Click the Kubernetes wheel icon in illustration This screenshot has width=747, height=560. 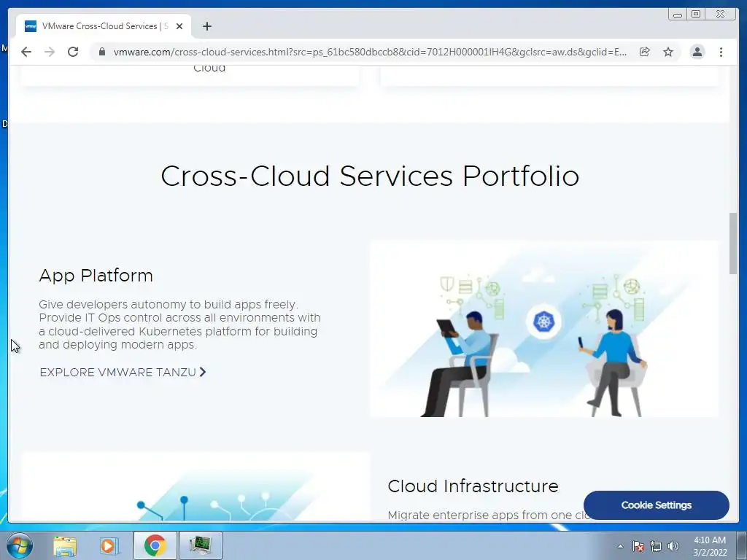tap(543, 322)
